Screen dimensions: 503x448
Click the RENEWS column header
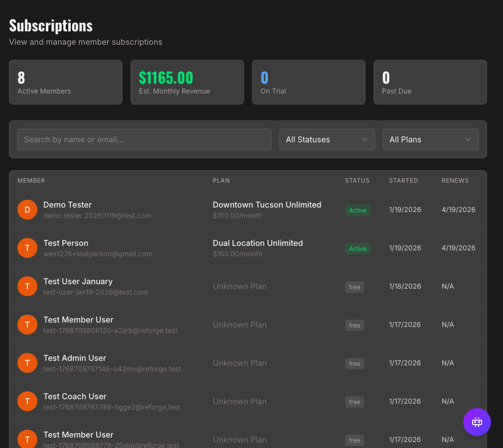click(x=455, y=181)
